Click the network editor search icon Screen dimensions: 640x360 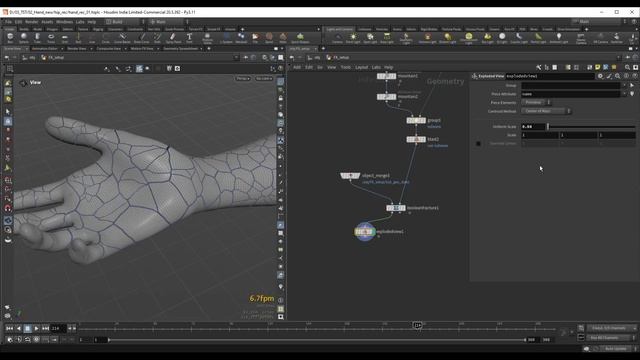627,67
